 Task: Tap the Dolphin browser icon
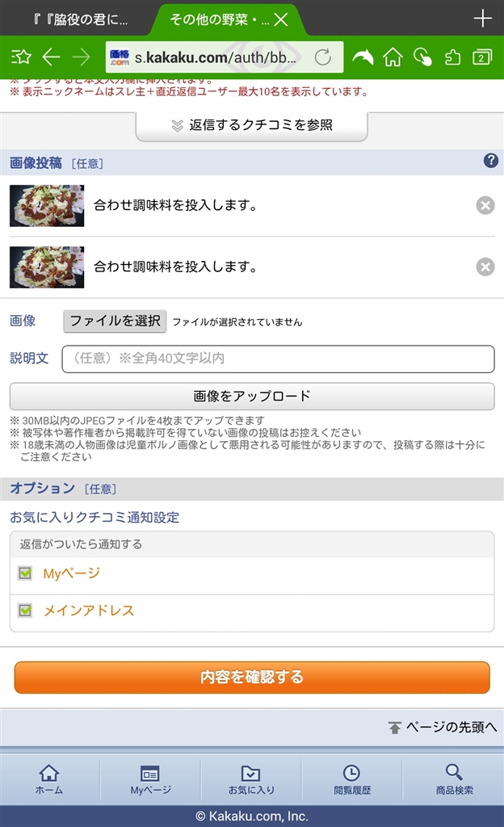363,57
